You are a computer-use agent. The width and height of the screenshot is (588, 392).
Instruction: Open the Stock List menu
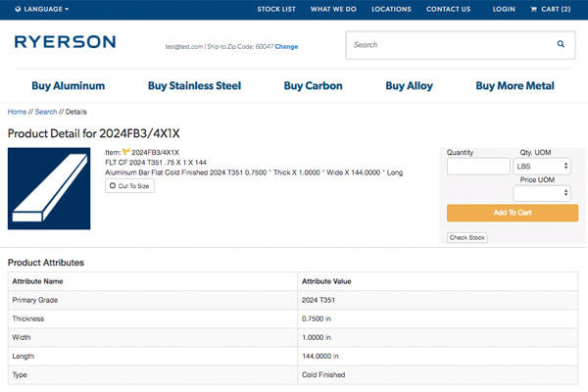point(276,10)
